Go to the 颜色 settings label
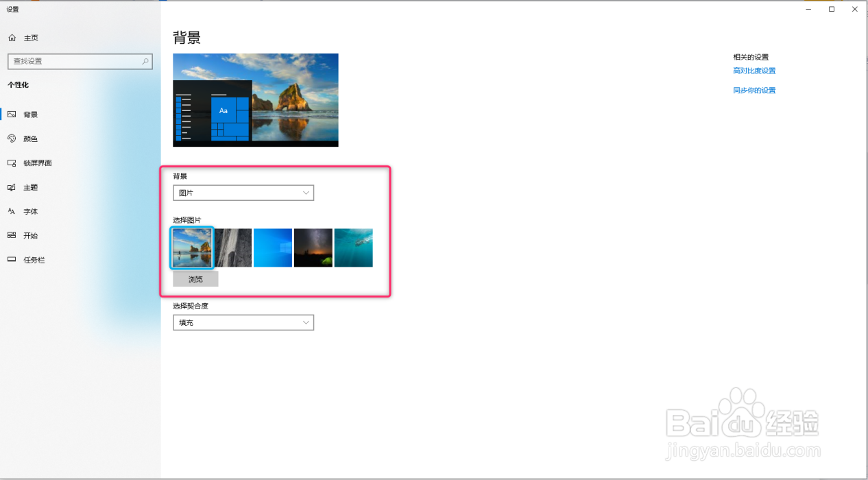The height and width of the screenshot is (480, 868). click(x=30, y=139)
